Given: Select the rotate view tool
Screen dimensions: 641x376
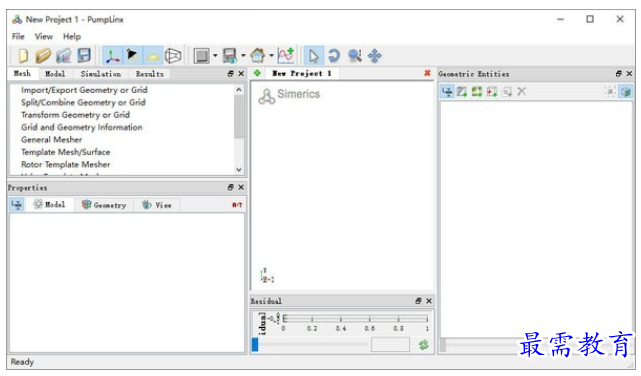Looking at the screenshot, I should (x=334, y=56).
